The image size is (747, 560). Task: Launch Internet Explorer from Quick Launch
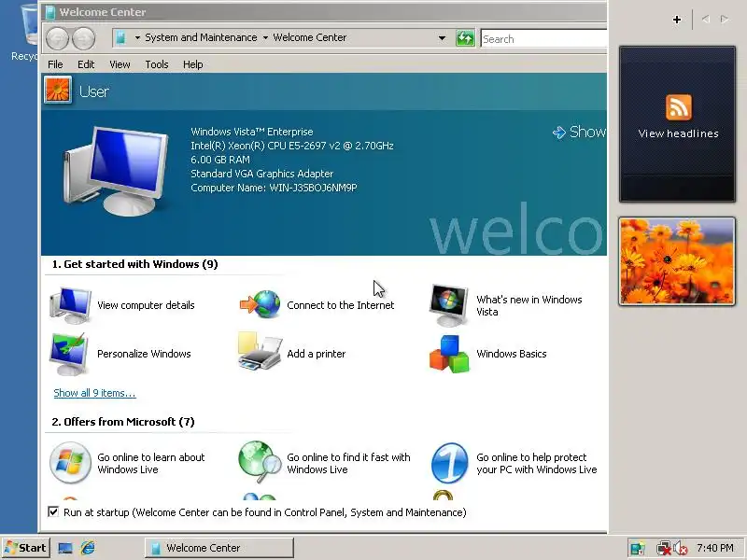(x=88, y=548)
